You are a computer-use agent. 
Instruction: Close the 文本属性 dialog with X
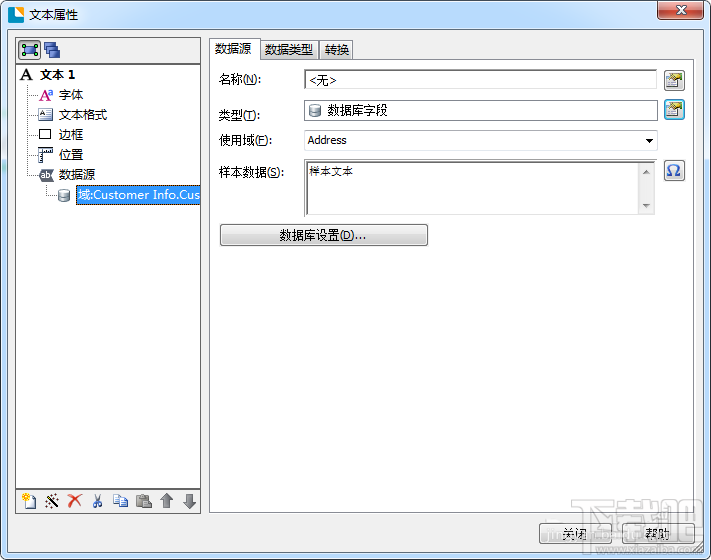tap(680, 10)
